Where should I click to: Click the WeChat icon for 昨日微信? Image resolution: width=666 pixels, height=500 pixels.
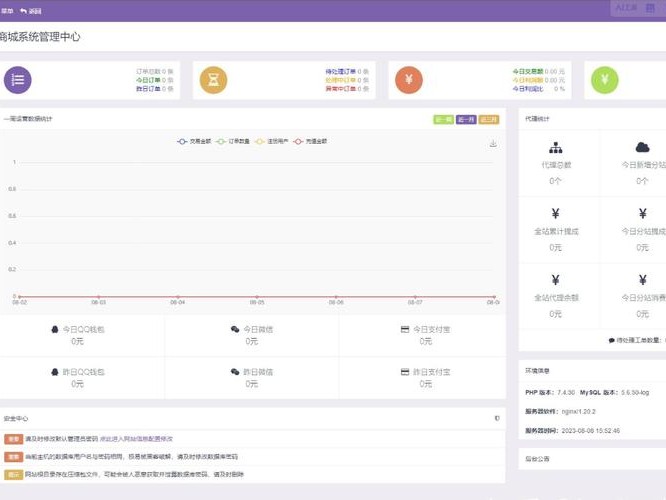click(235, 372)
